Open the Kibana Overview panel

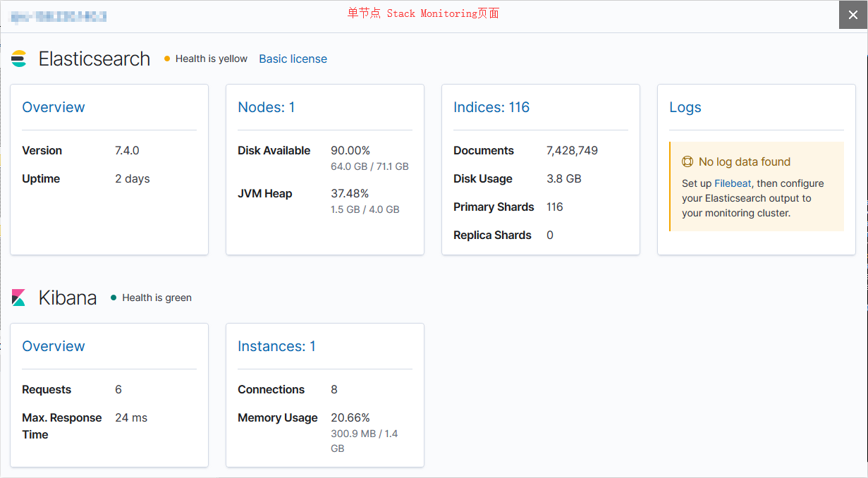[x=54, y=346]
